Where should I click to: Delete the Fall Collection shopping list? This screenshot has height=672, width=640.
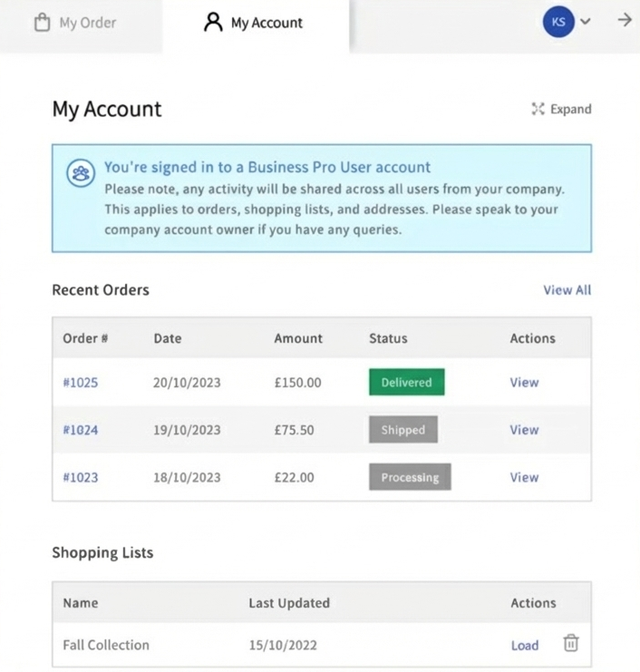coord(571,644)
